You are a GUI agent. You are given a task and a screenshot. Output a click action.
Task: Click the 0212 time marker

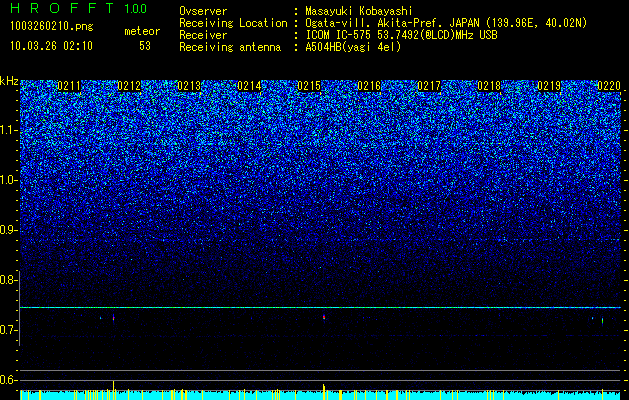129,86
